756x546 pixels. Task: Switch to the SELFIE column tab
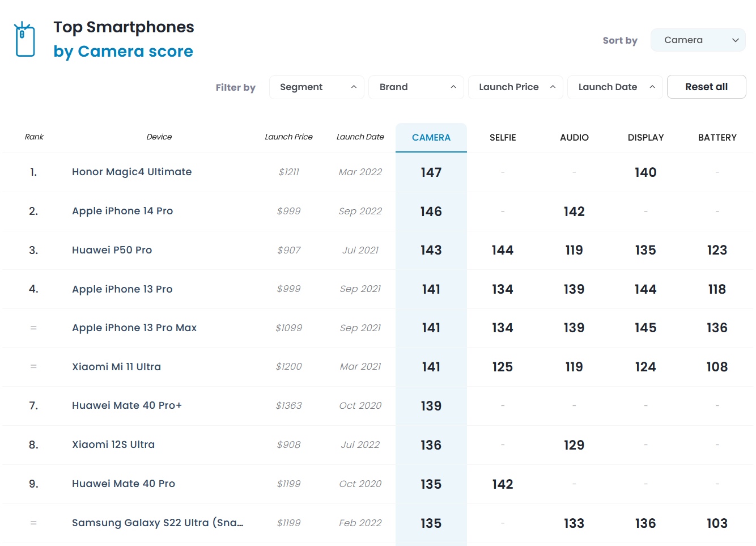pyautogui.click(x=503, y=137)
